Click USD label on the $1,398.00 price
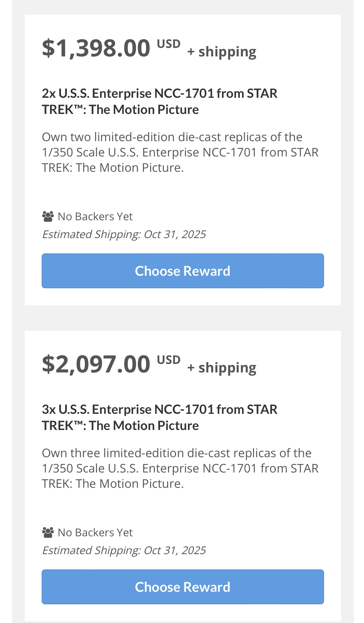Image resolution: width=364 pixels, height=623 pixels. (x=169, y=44)
